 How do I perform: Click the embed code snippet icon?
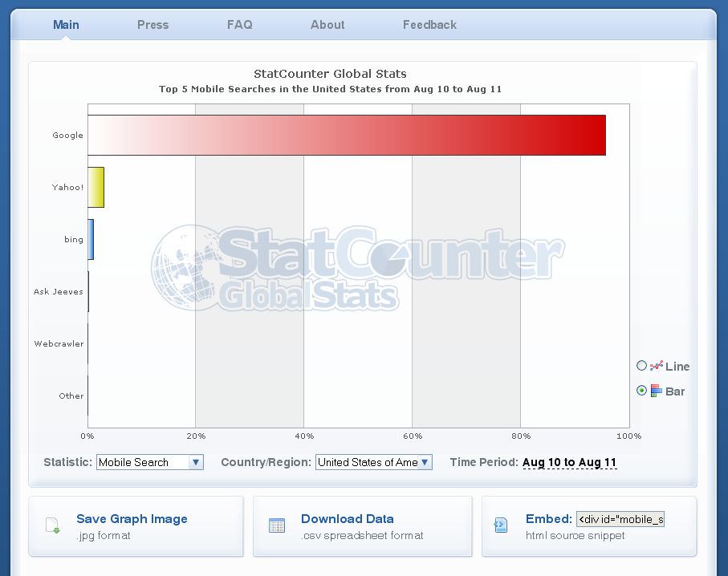[501, 525]
